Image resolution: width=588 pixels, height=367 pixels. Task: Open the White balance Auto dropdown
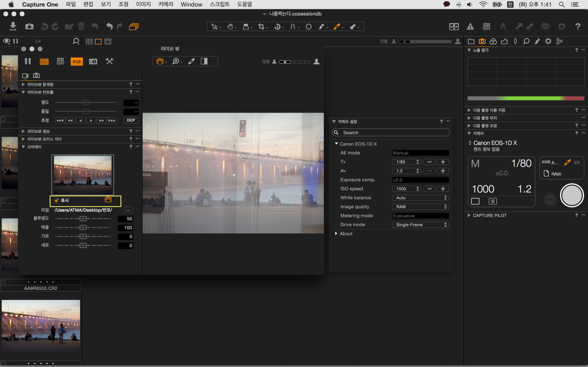tap(420, 198)
